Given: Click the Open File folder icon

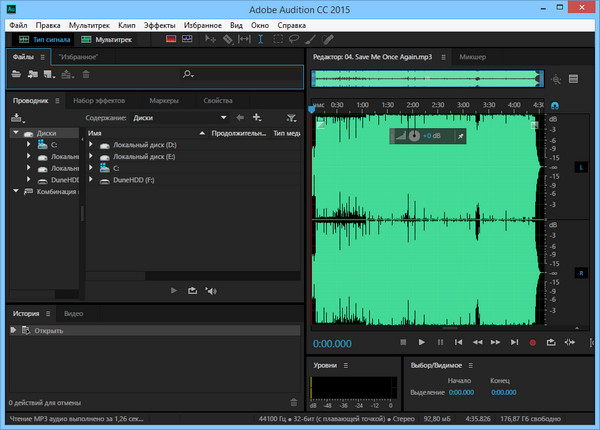Looking at the screenshot, I should tap(17, 74).
